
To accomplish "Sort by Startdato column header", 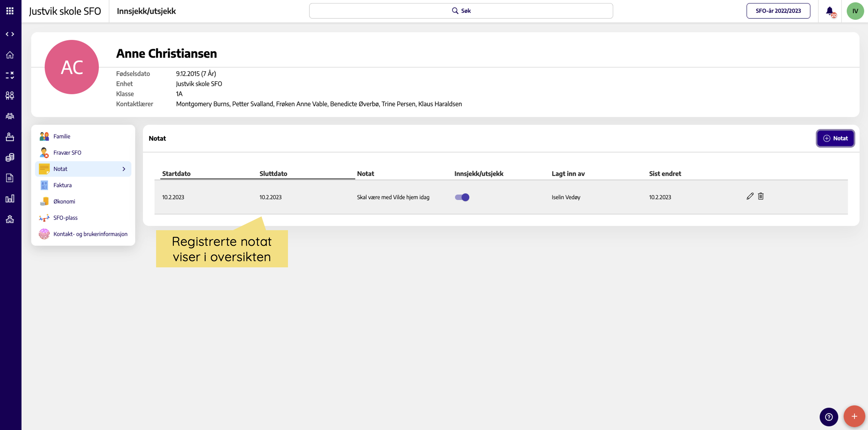I will point(176,174).
